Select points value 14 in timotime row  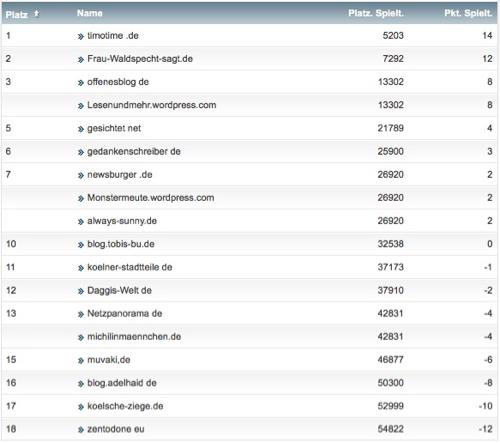[487, 36]
